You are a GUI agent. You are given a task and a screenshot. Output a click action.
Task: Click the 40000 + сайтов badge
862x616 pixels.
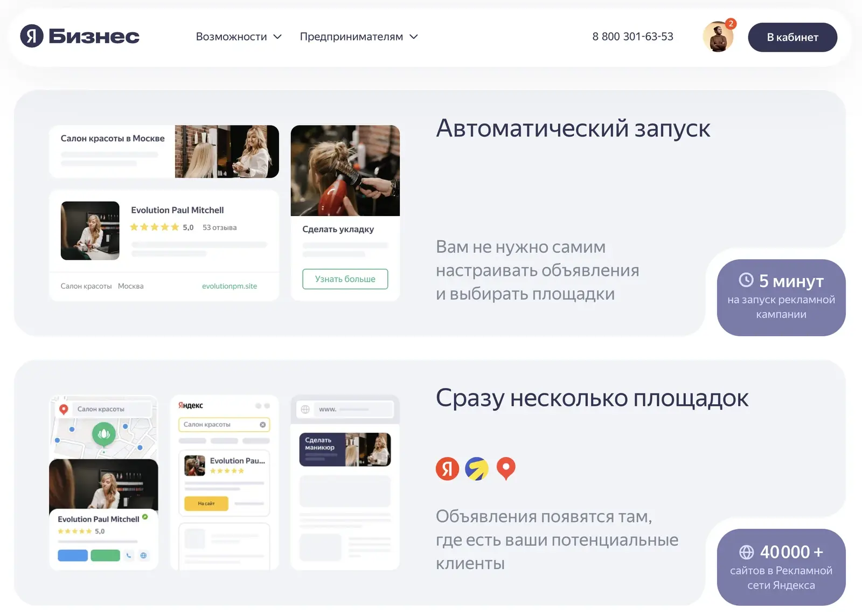[781, 567]
